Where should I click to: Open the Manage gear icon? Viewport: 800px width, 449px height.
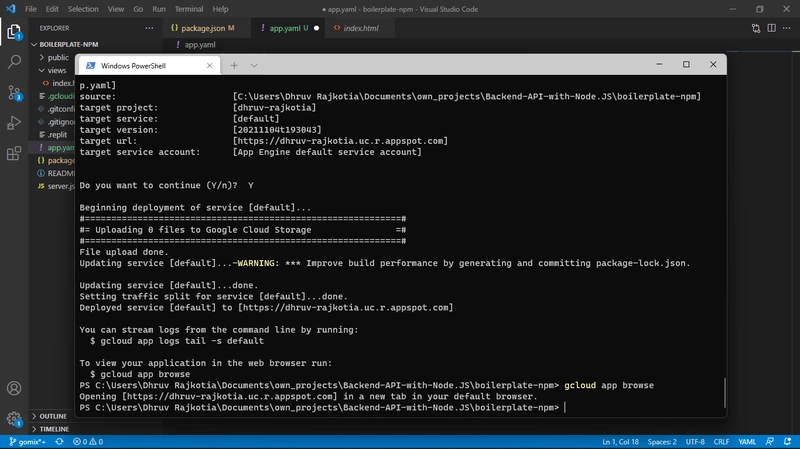[x=14, y=419]
